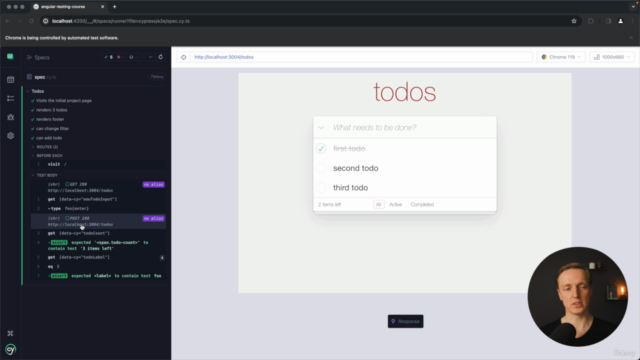Click the 'eq 3' command row

click(98, 267)
